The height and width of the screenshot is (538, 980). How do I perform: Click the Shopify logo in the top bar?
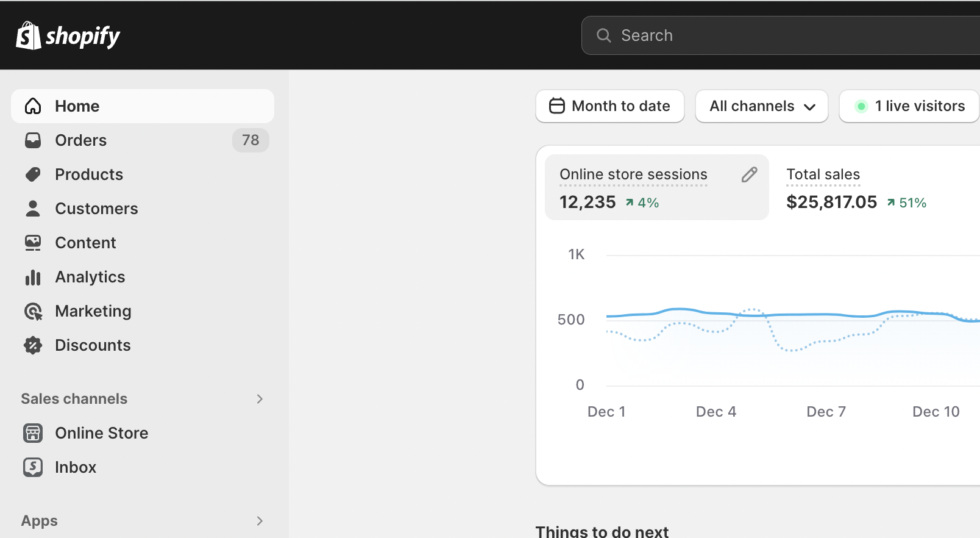tap(68, 36)
